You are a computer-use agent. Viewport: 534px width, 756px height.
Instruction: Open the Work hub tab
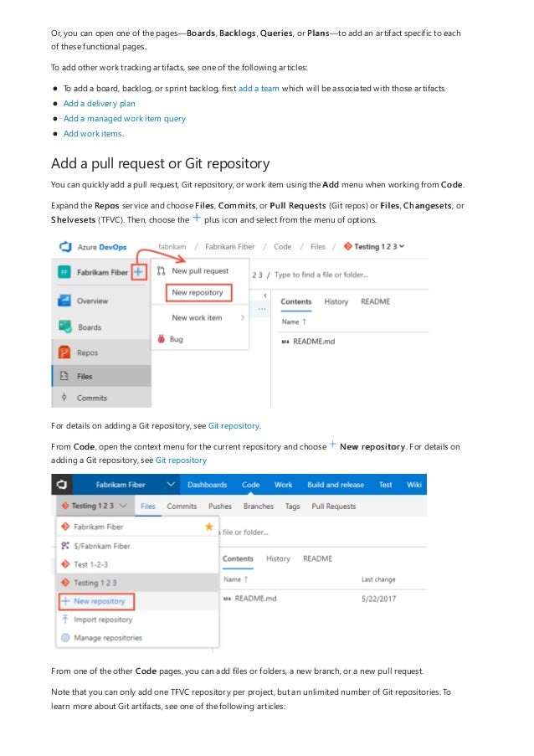tap(284, 485)
